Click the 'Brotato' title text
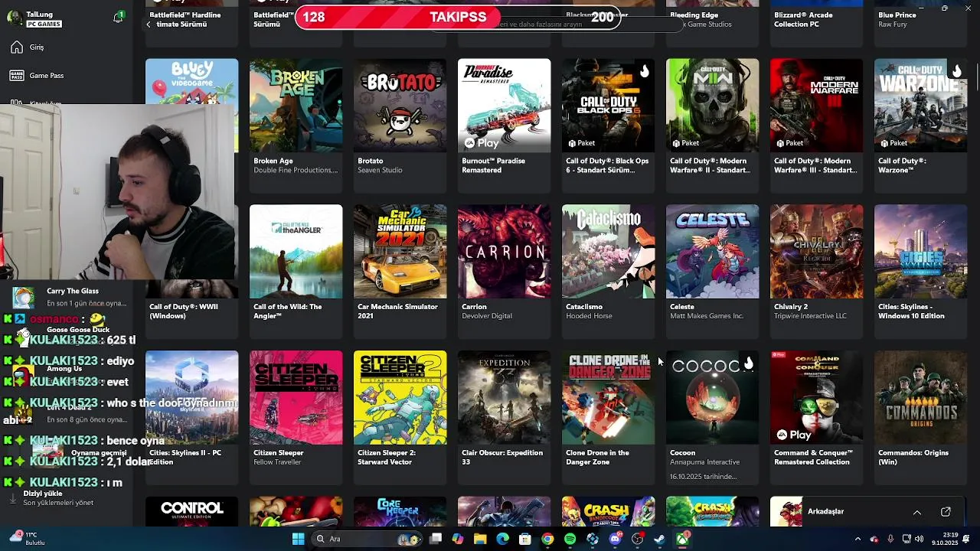 coord(371,161)
